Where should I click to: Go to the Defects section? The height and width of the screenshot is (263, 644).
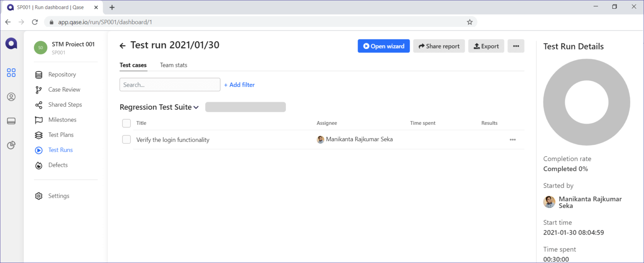(58, 165)
